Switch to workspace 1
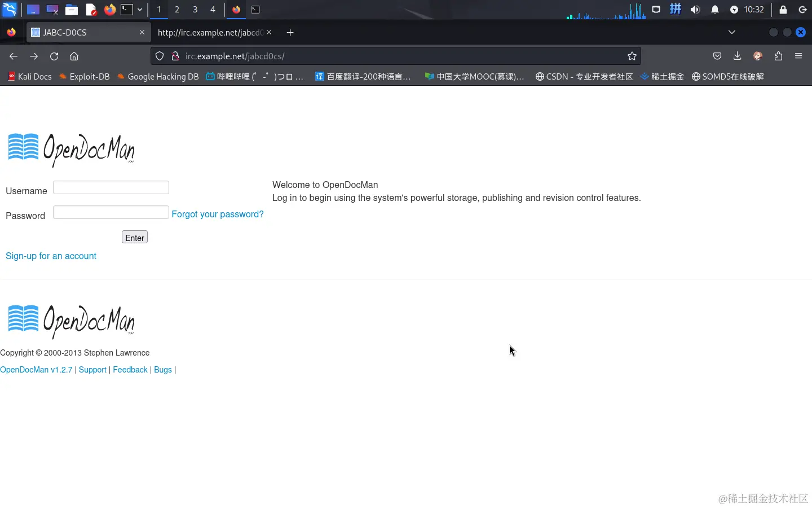The width and height of the screenshot is (812, 508). (159, 10)
